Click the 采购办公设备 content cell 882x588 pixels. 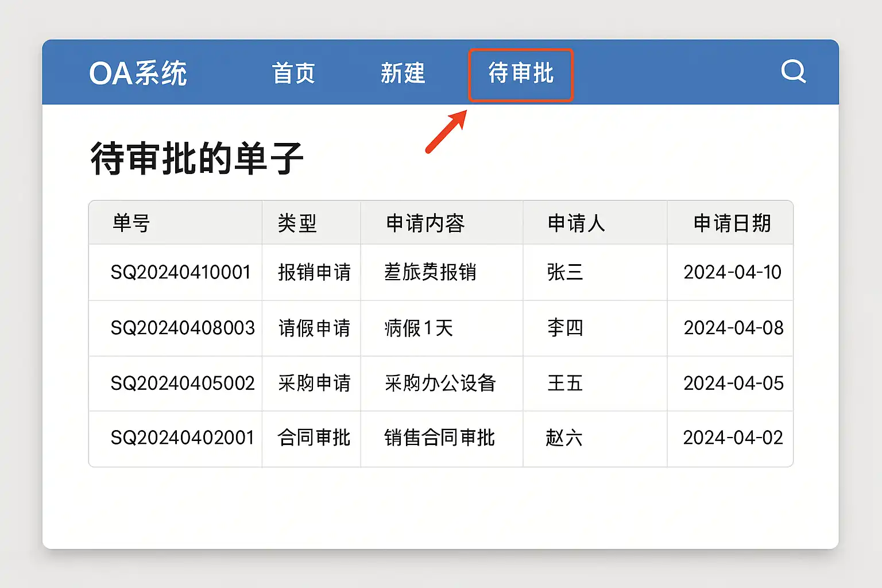point(440,383)
